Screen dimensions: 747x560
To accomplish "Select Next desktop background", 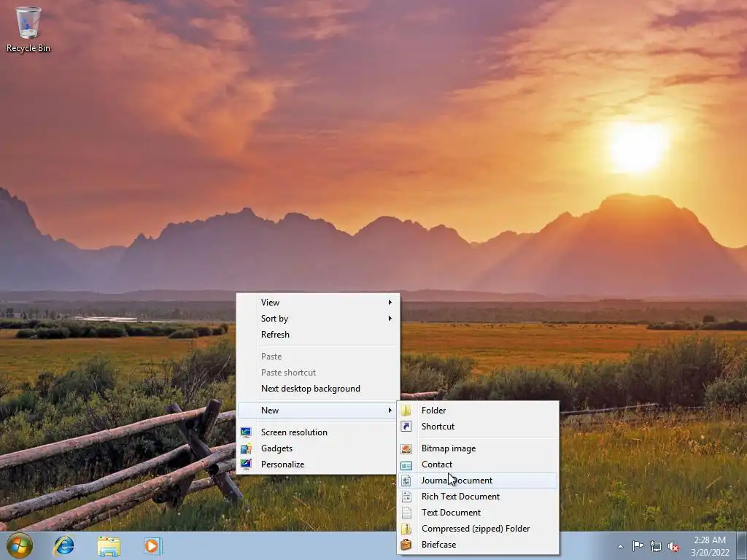I will point(318,389).
